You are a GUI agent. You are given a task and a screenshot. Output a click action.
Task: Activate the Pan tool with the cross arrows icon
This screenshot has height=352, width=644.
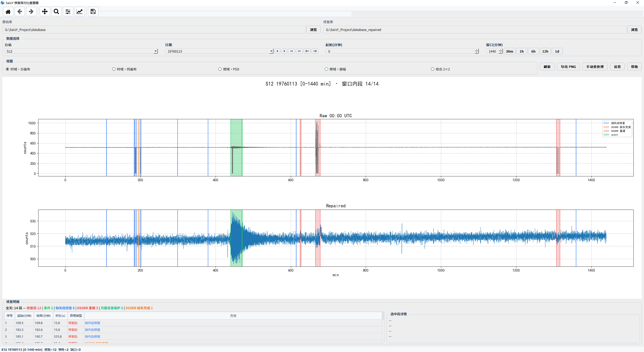pos(45,12)
